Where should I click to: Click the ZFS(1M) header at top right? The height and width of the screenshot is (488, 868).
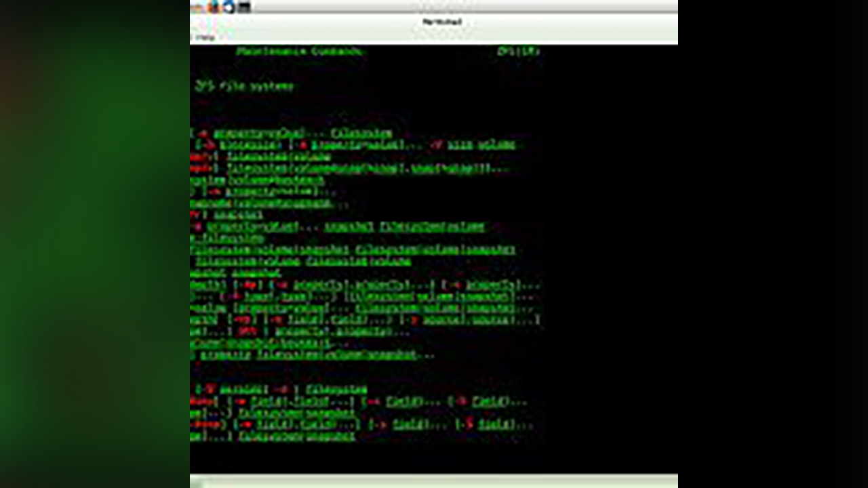pyautogui.click(x=518, y=52)
